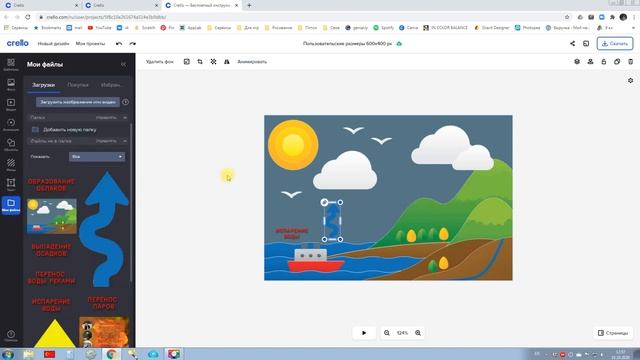Select the orange image upload thumbnail

pyautogui.click(x=104, y=332)
